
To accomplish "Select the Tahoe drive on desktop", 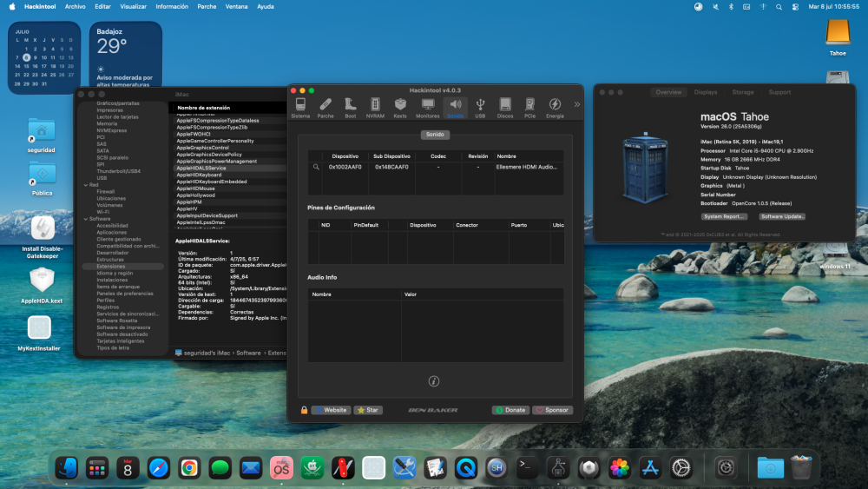I will (x=838, y=37).
